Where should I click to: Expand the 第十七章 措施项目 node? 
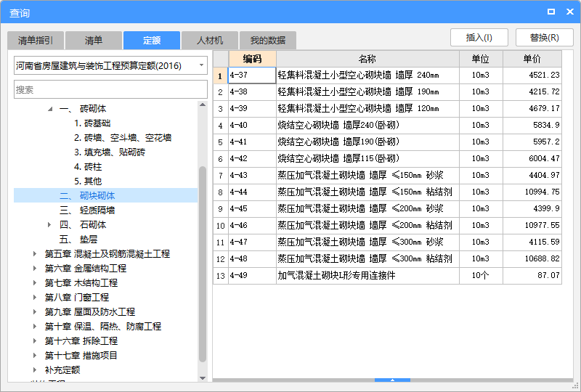34,355
